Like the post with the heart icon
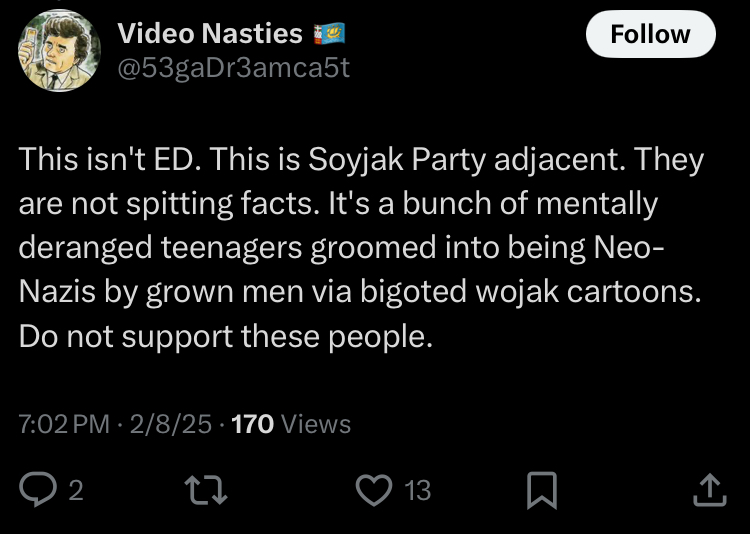The height and width of the screenshot is (534, 750). pyautogui.click(x=374, y=490)
